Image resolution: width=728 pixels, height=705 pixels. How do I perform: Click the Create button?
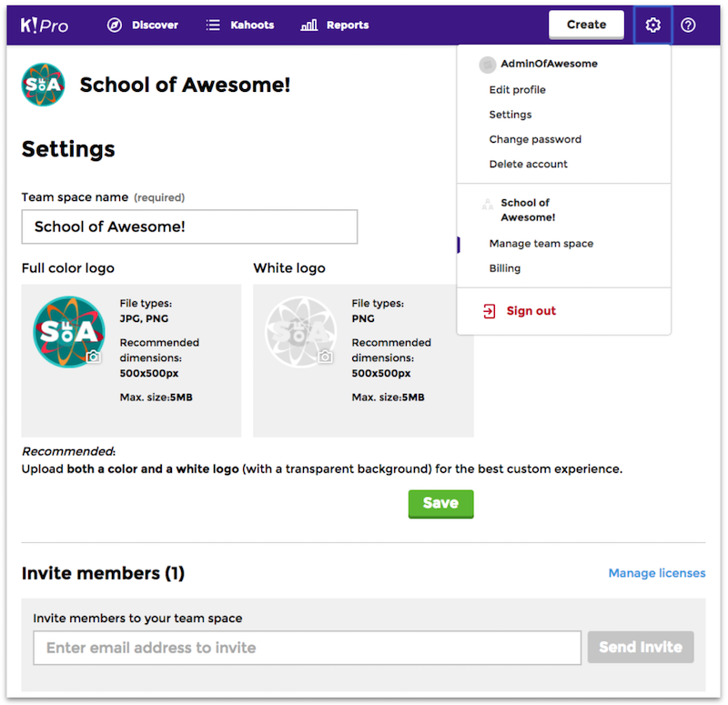(x=586, y=25)
